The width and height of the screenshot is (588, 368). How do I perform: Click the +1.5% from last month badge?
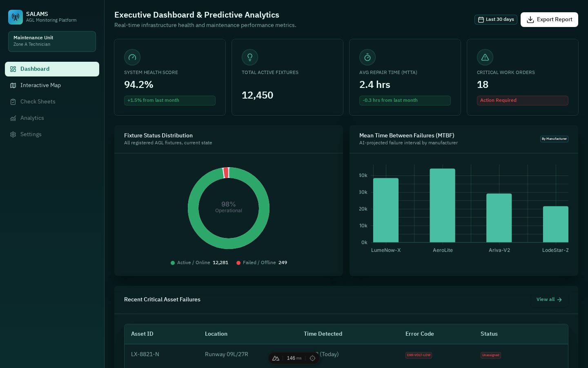pyautogui.click(x=170, y=101)
